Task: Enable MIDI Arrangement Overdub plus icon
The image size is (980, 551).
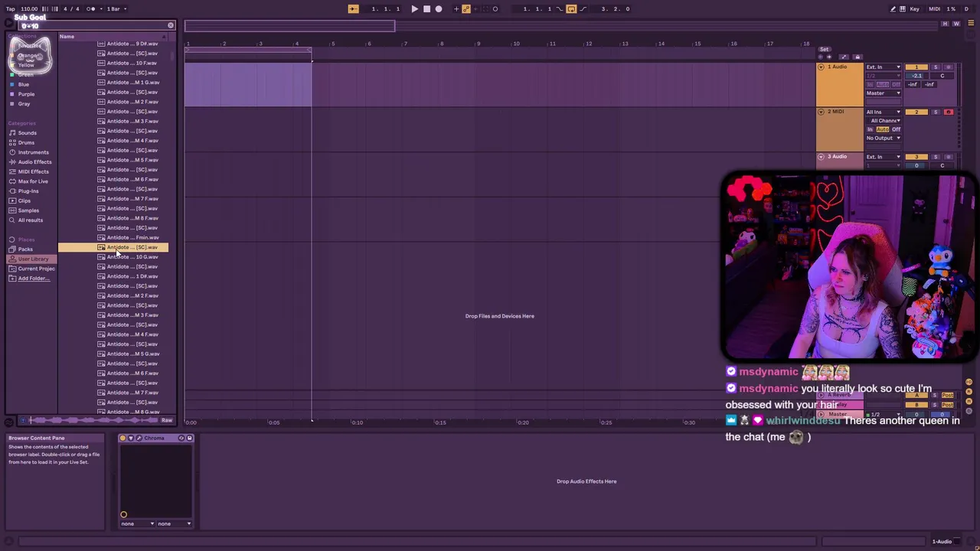Action: point(456,9)
